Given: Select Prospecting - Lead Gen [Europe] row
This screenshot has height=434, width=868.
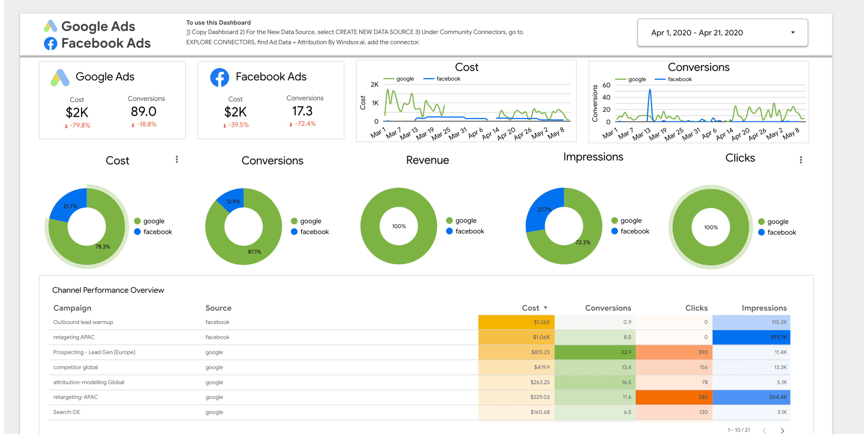Looking at the screenshot, I should 419,352.
